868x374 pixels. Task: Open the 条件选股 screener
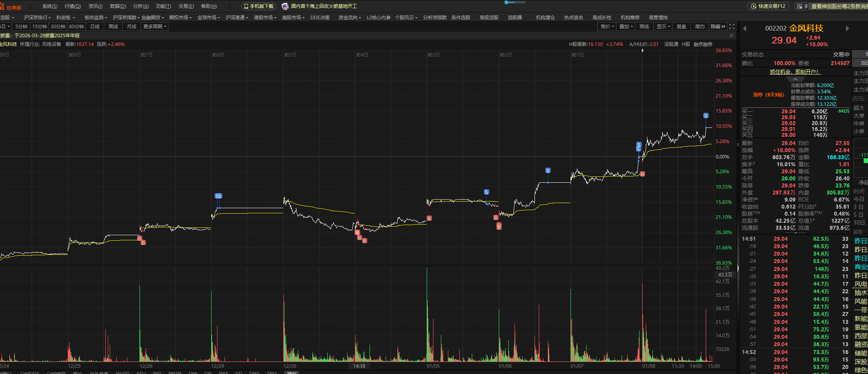point(461,18)
